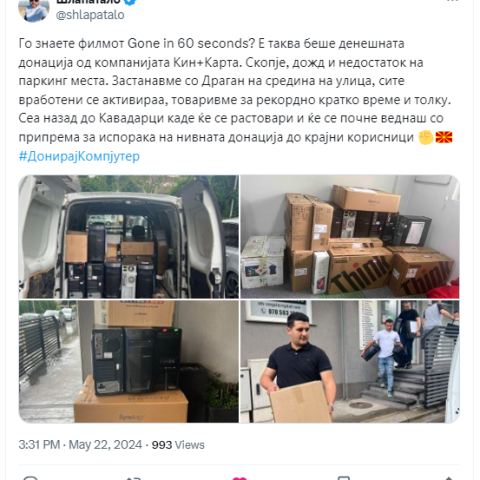
Task: Click the Шлапатало display name
Action: point(88,1)
